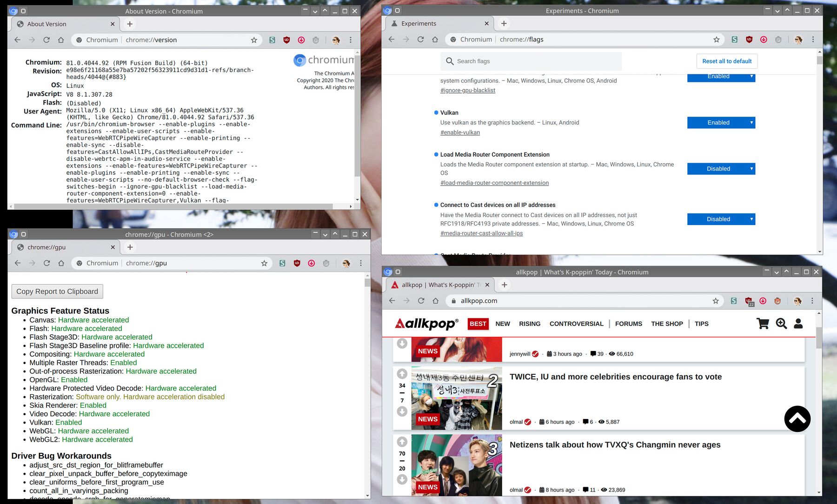
Task: Open NEW section on allkpop
Action: [x=503, y=324]
